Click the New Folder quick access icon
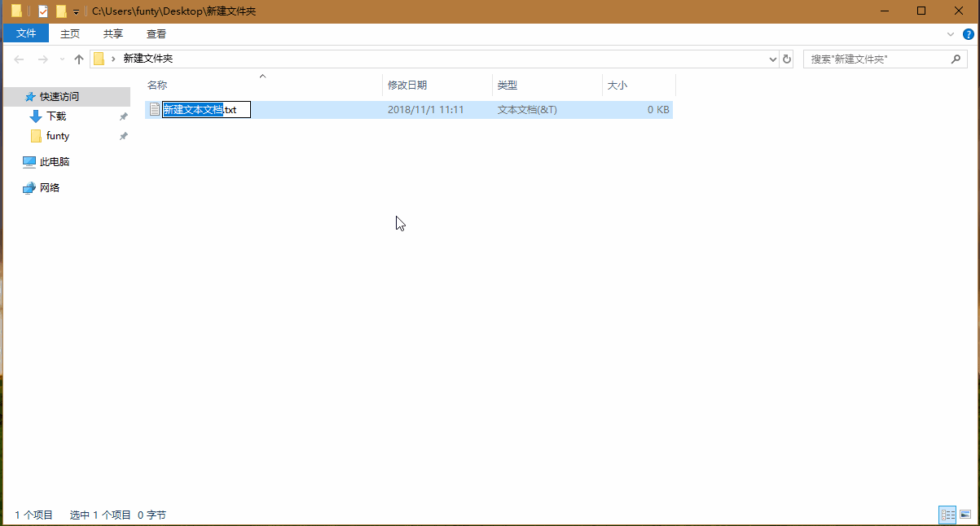The image size is (980, 526). pyautogui.click(x=61, y=11)
